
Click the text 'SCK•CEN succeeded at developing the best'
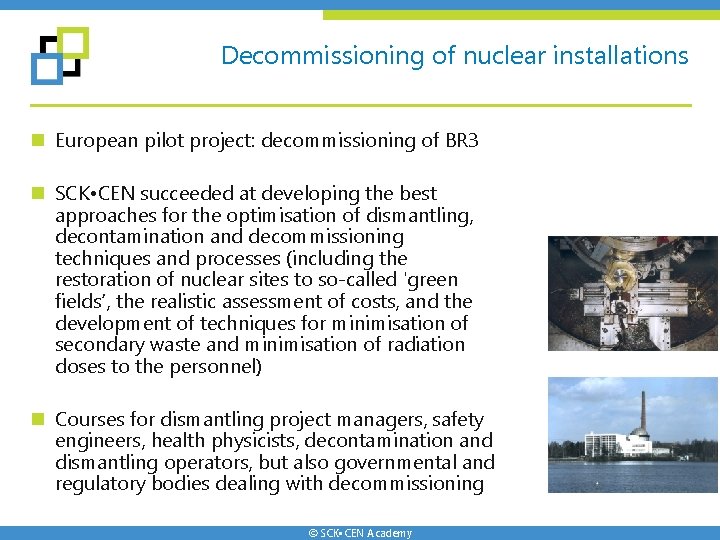pyautogui.click(x=246, y=193)
